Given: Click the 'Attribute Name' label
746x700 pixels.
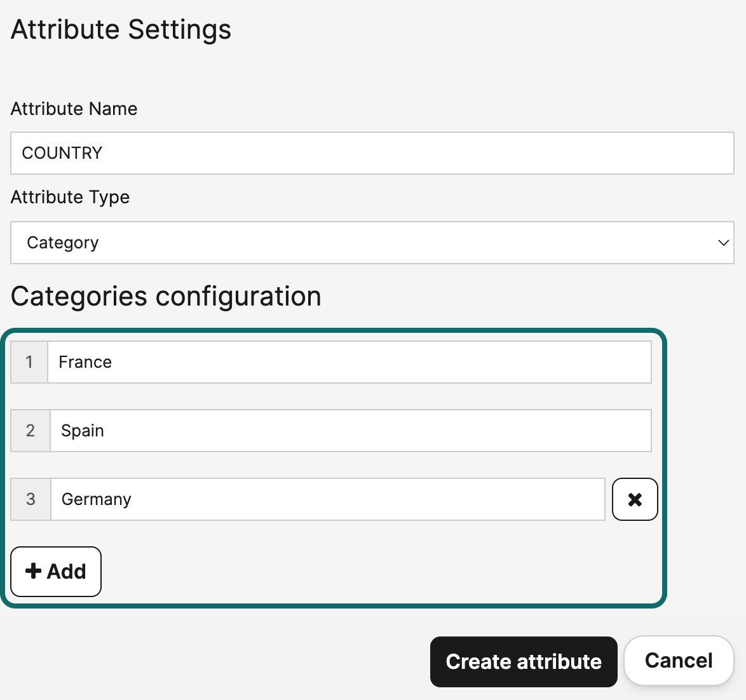Looking at the screenshot, I should 74,109.
